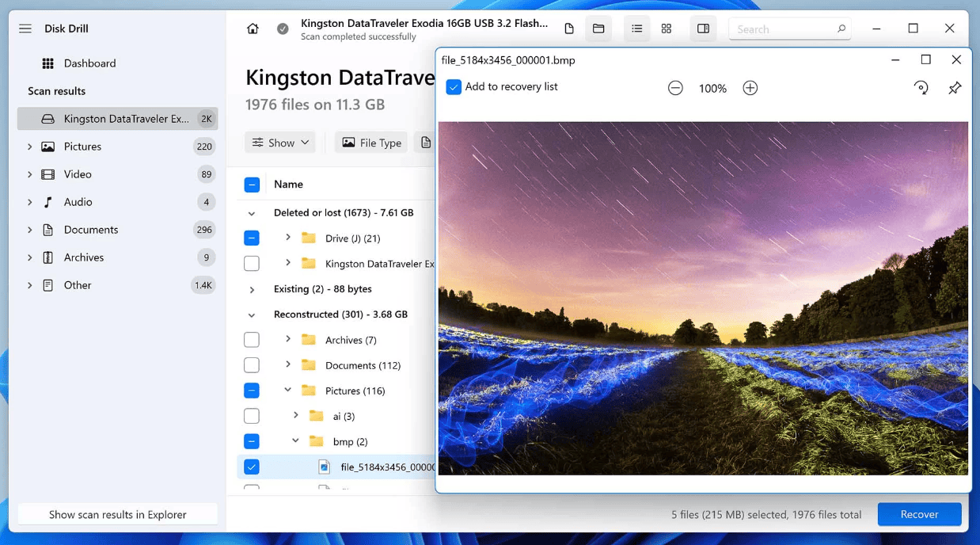Screen dimensions: 980x545
Task: Toggle the Drive (J) (21) checkbox
Action: [252, 238]
